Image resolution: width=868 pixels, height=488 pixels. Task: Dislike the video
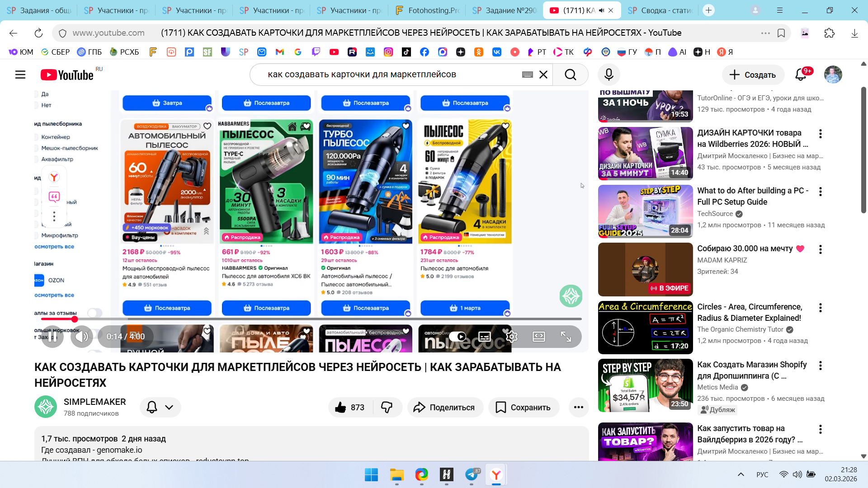point(387,407)
